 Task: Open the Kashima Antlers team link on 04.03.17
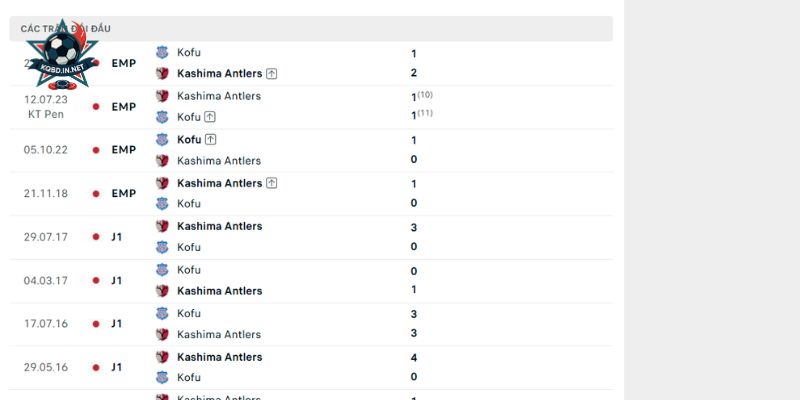219,291
